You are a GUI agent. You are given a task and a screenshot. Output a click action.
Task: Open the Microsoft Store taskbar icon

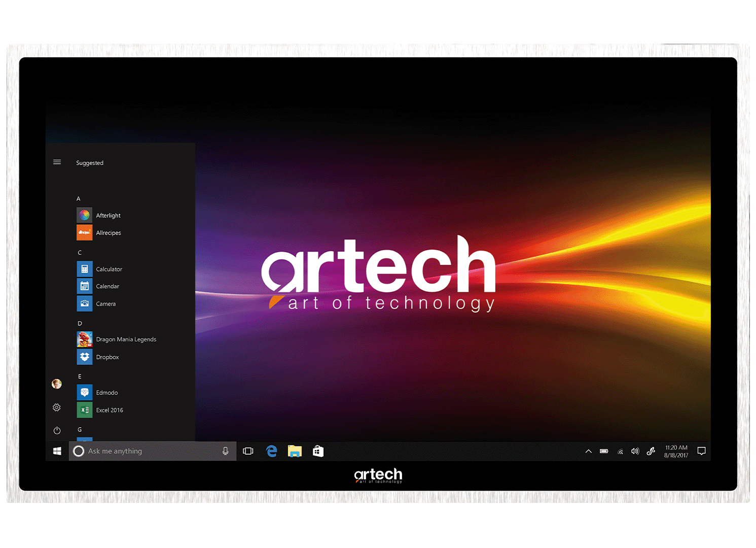click(318, 451)
